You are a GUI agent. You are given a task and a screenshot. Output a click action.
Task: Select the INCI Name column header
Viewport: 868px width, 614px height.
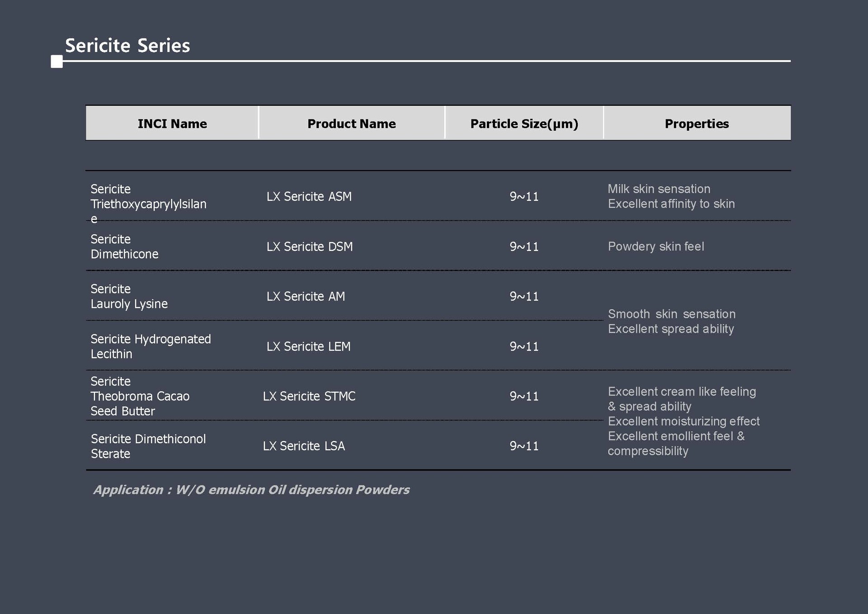point(172,123)
